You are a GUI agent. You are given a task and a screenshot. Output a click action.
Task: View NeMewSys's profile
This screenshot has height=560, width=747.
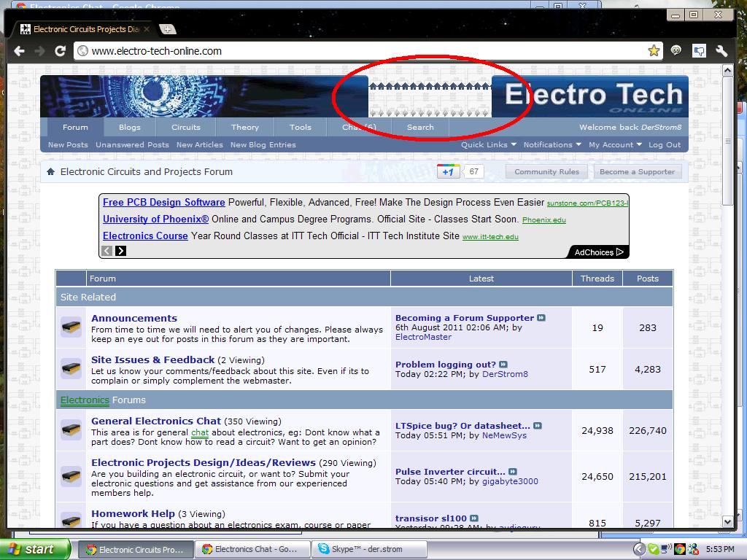click(x=505, y=435)
